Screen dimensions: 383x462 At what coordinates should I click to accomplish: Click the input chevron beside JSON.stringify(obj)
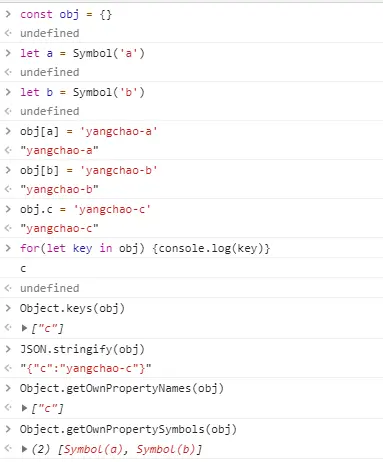point(8,349)
